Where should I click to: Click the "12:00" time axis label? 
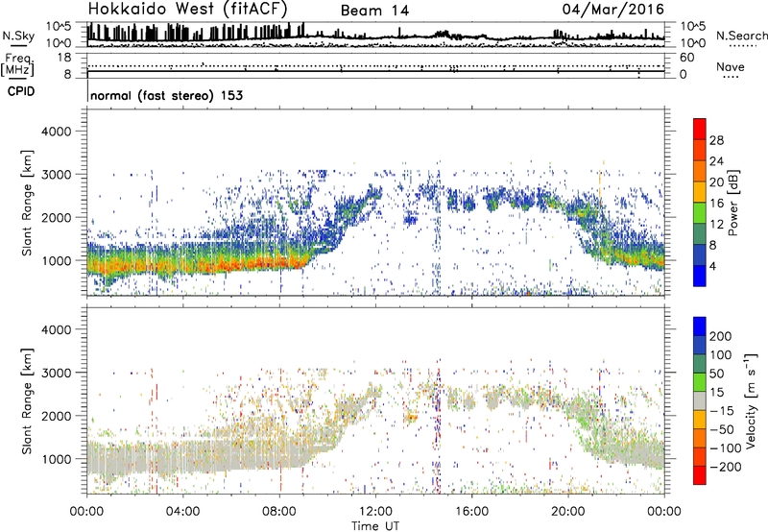(x=375, y=512)
